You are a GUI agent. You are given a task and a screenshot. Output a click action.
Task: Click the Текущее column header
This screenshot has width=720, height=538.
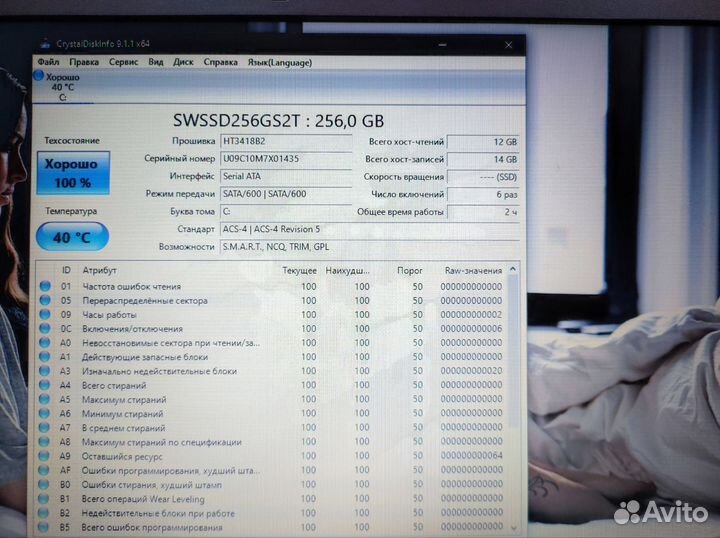coord(299,271)
